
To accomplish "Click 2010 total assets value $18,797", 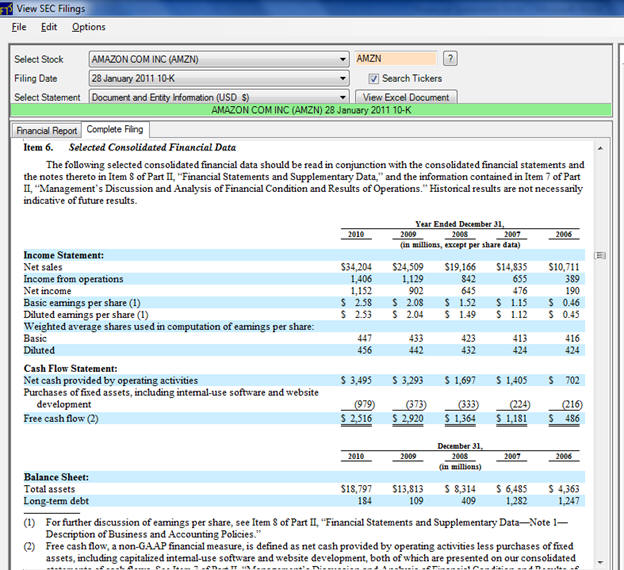I will click(356, 489).
